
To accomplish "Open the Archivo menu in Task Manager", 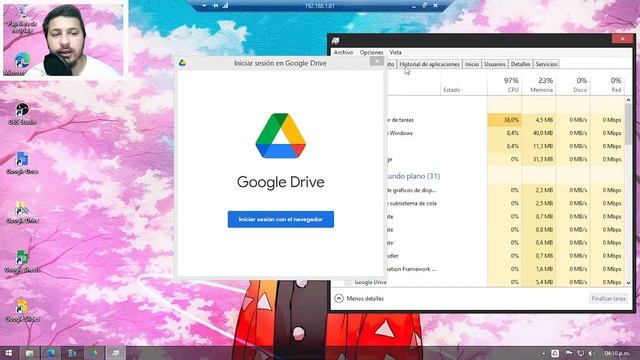I will (343, 52).
